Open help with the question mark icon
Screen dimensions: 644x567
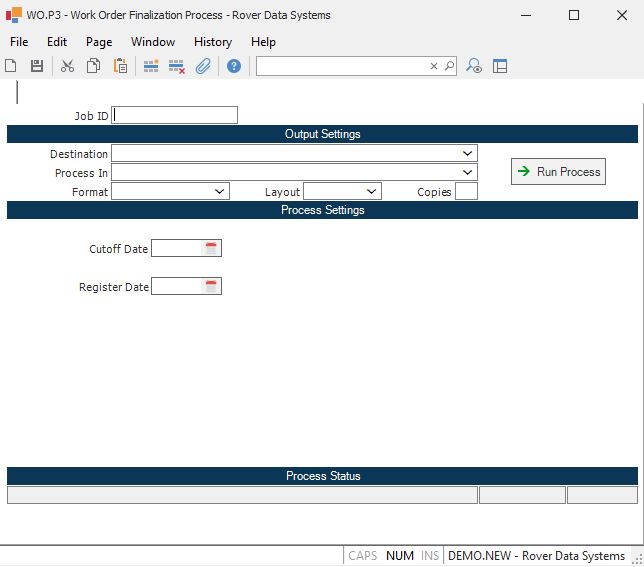(x=234, y=66)
